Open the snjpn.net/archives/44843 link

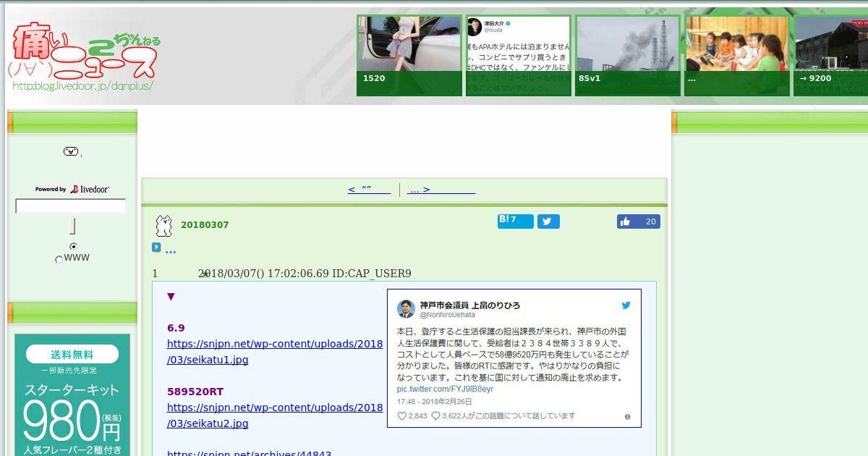pyautogui.click(x=249, y=453)
